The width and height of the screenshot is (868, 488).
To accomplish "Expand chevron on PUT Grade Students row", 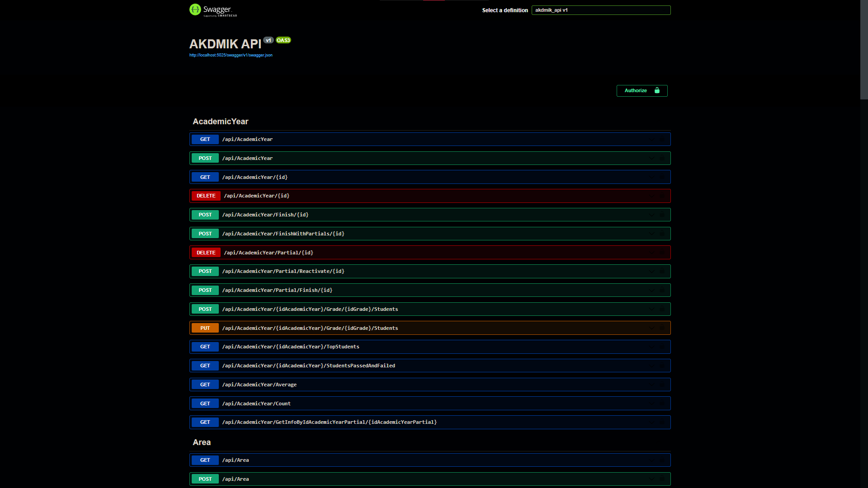I will click(x=651, y=328).
